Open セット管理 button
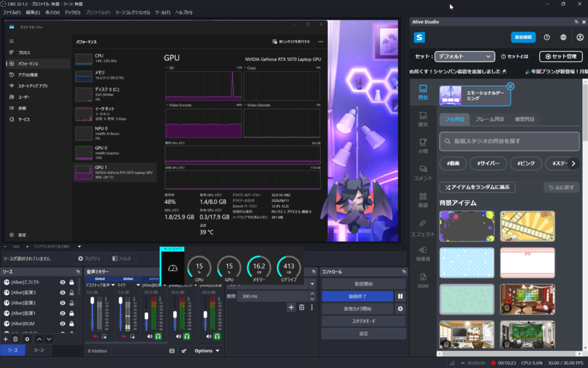588x368 pixels. pos(561,56)
